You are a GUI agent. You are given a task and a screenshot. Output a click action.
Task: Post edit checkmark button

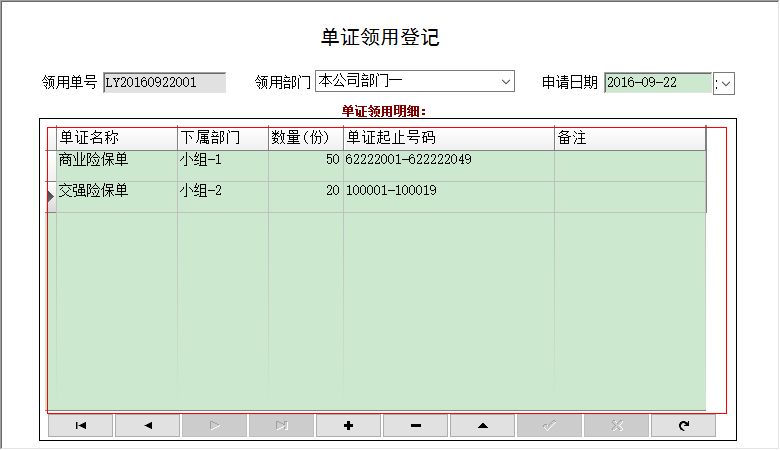coord(549,426)
